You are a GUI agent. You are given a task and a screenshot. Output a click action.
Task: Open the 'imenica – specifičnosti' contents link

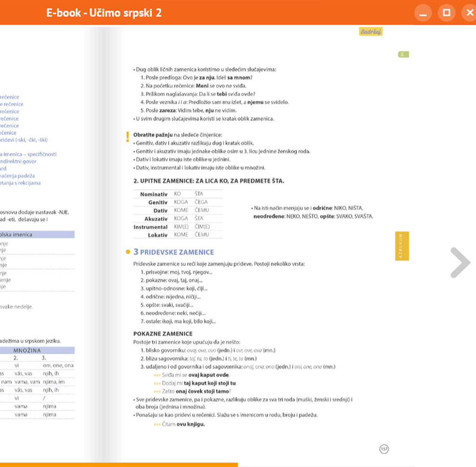click(28, 154)
